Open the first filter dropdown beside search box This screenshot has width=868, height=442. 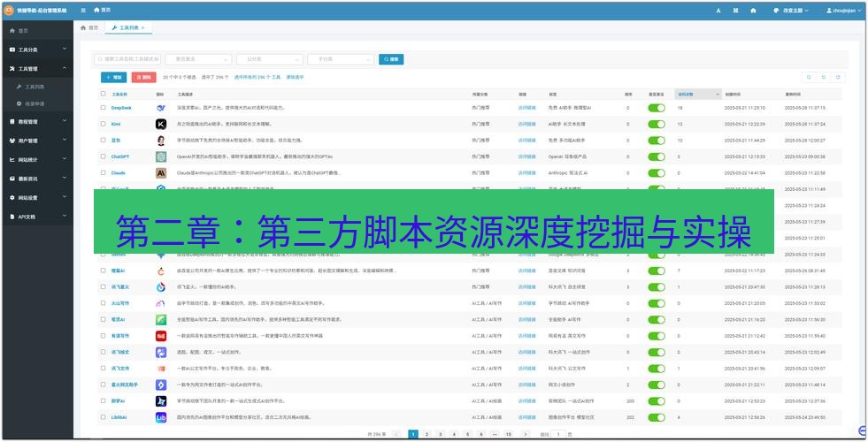198,59
